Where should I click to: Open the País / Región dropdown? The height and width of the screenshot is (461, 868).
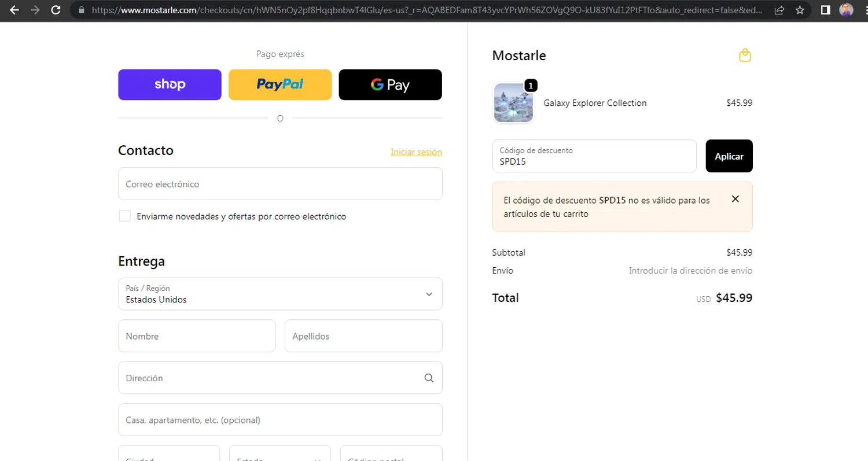pos(280,294)
